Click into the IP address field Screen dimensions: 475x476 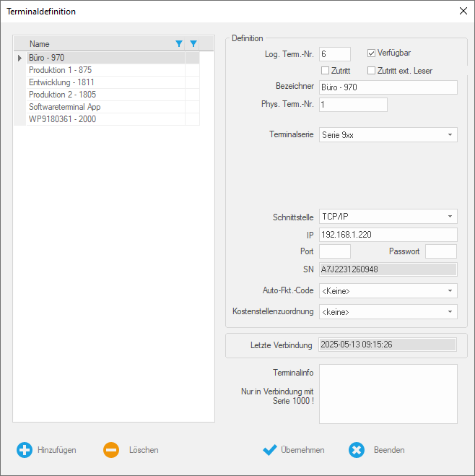tap(388, 235)
